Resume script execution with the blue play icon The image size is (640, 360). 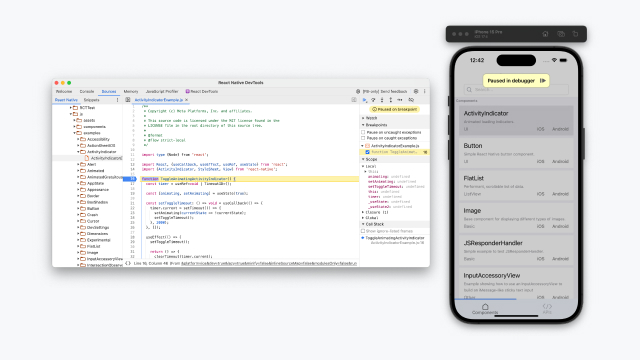364,100
